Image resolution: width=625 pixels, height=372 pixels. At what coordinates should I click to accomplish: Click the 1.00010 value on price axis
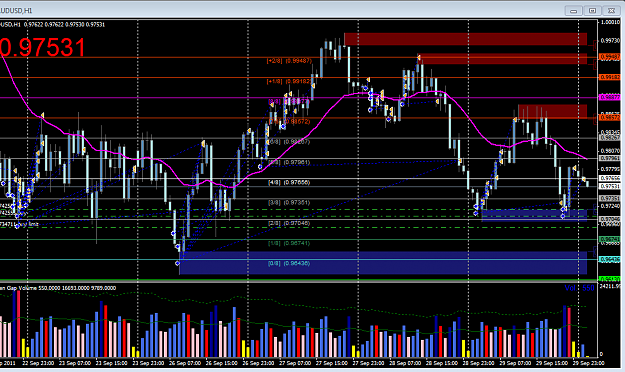(x=610, y=22)
